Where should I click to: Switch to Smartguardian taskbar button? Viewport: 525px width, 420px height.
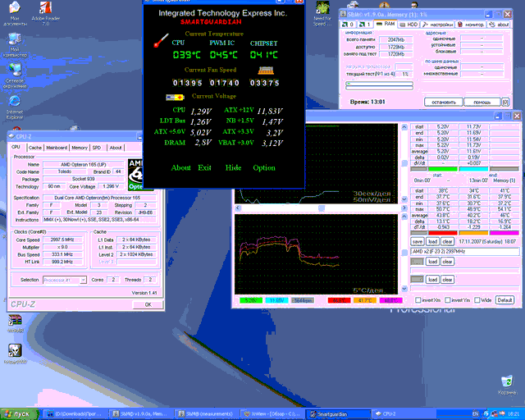(339, 414)
